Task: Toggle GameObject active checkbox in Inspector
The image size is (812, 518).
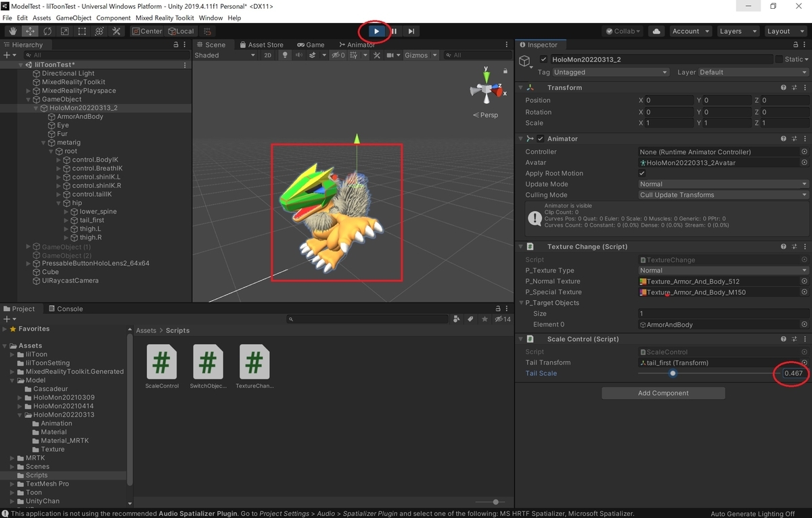Action: coord(543,60)
